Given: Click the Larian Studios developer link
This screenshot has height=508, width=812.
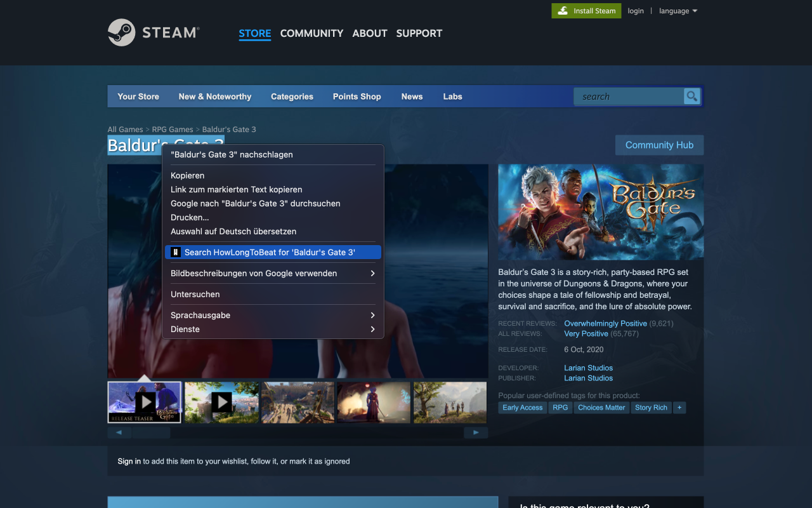Looking at the screenshot, I should tap(589, 368).
